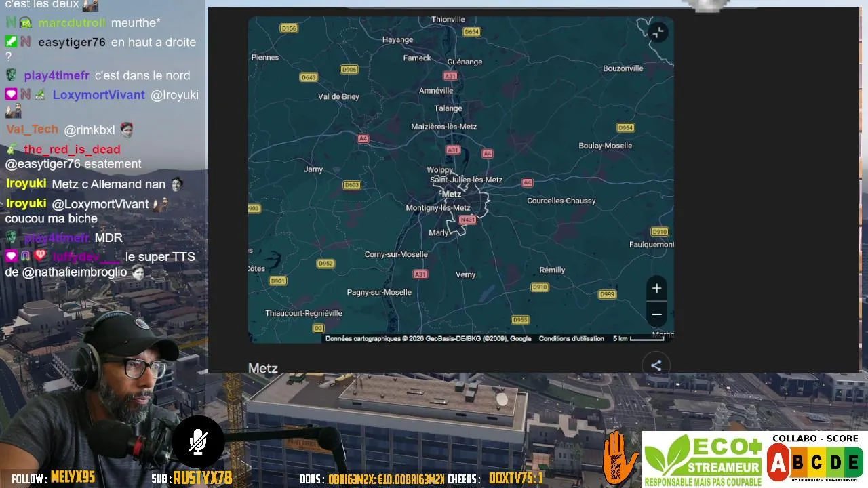868x488 pixels.
Task: Click the D955 road shield
Action: [x=520, y=320]
